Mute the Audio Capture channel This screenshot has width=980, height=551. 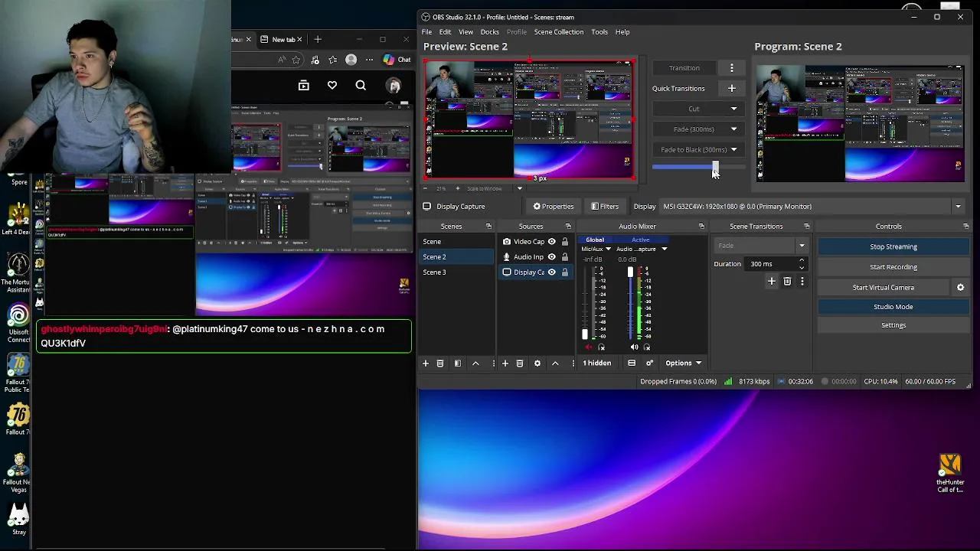pyautogui.click(x=634, y=347)
